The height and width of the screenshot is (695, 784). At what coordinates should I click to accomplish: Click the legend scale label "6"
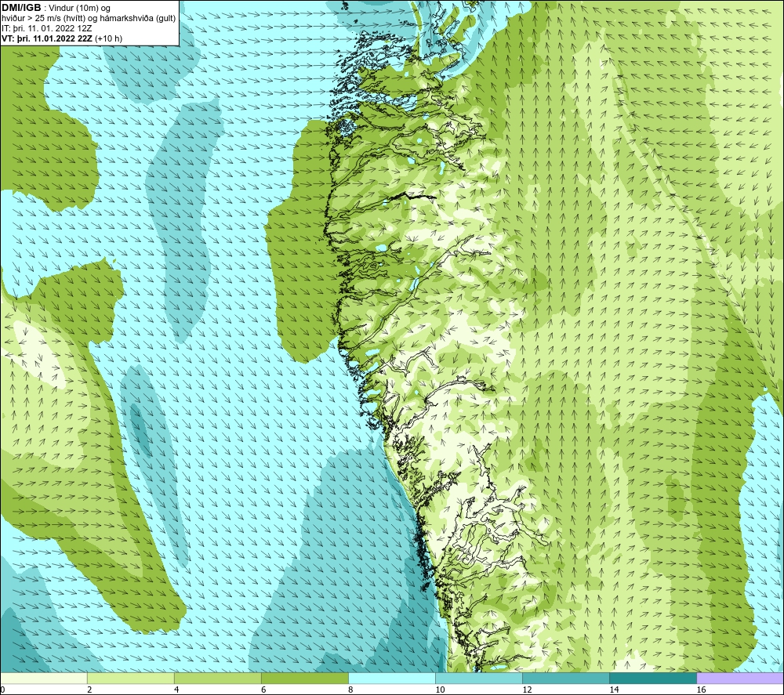(x=263, y=690)
